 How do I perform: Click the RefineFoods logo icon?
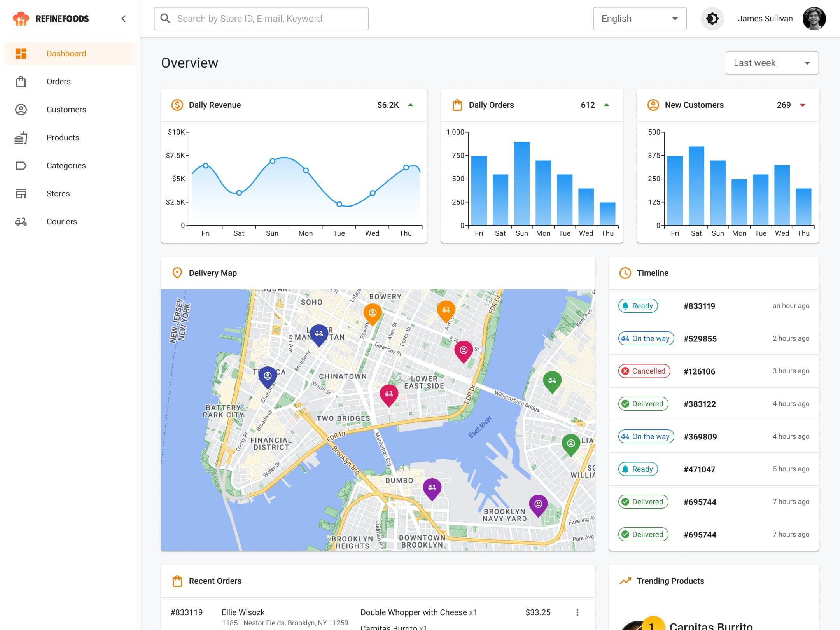[x=21, y=19]
